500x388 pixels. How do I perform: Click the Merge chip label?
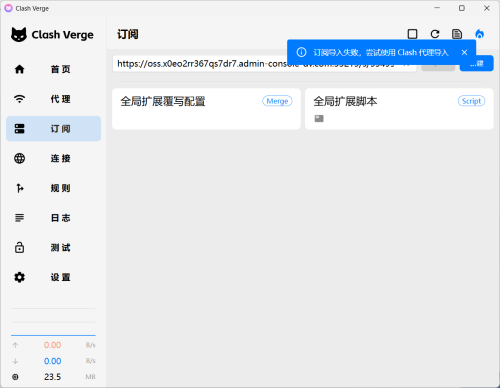click(277, 101)
